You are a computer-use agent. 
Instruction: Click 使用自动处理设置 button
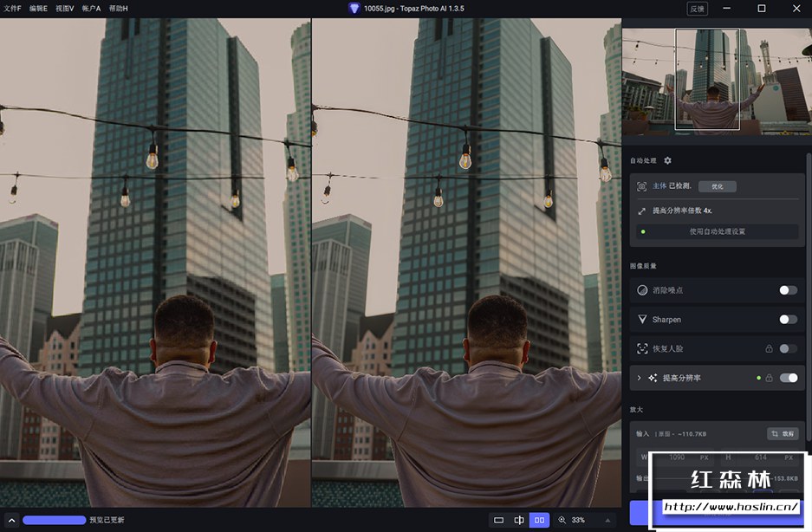(x=718, y=231)
